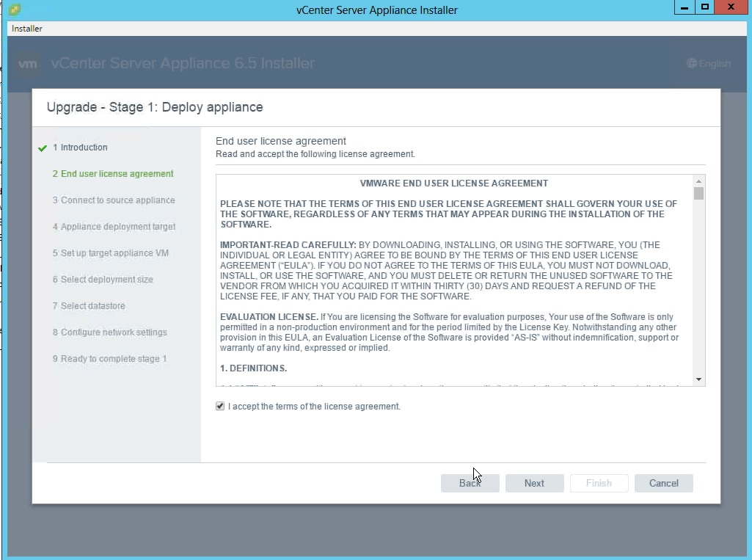The image size is (752, 560).
Task: Click the license agreement scrollbar thumb
Action: (698, 194)
